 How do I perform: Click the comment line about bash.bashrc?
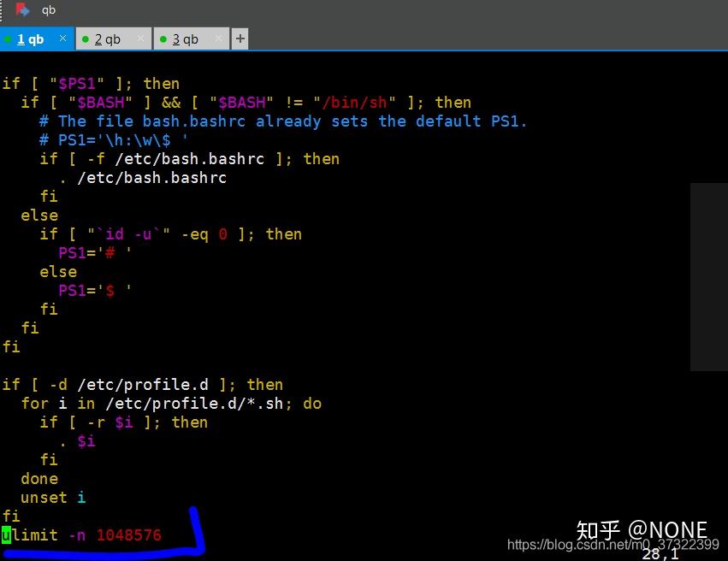(283, 121)
